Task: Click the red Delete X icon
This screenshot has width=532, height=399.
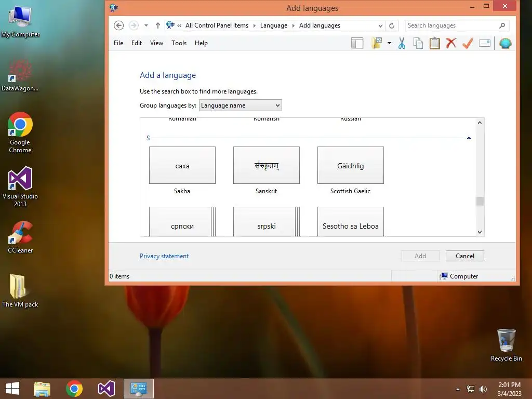Action: (x=451, y=43)
